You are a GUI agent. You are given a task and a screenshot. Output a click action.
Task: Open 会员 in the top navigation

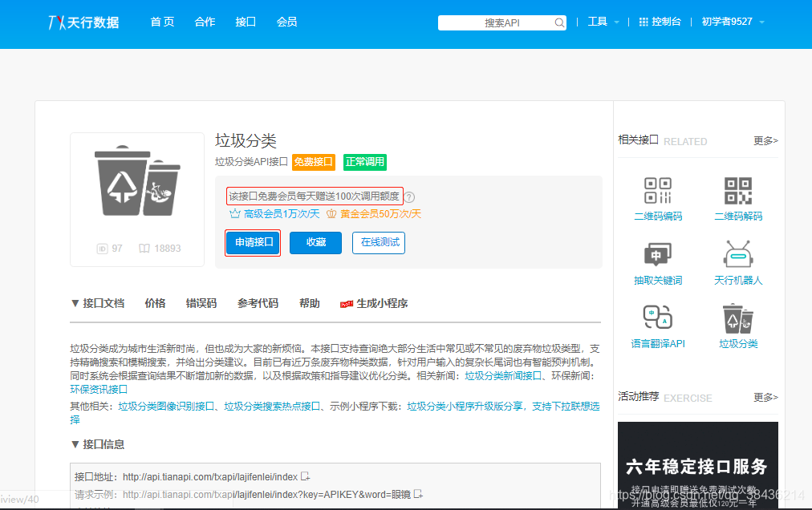click(286, 22)
